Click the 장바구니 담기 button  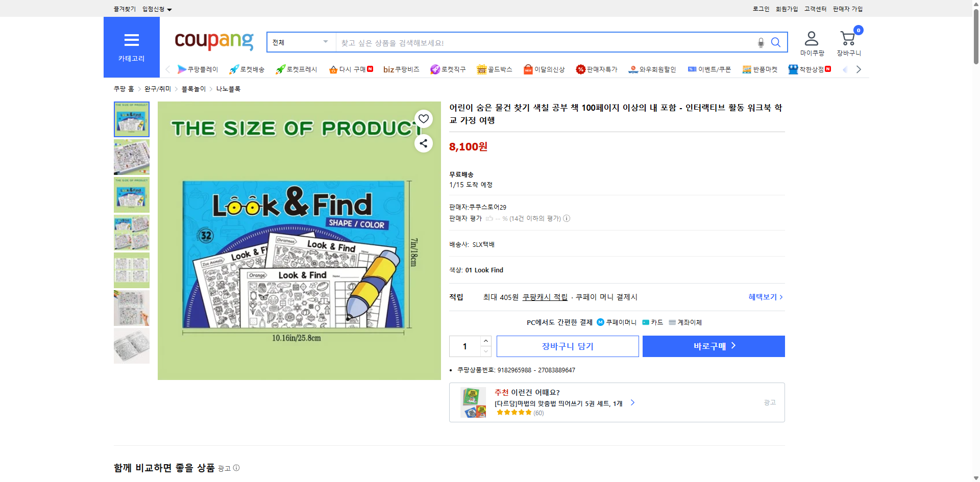[568, 346]
